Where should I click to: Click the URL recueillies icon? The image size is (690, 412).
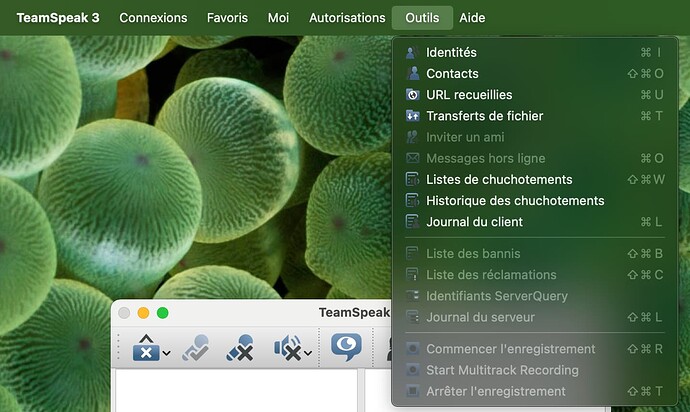(x=412, y=95)
